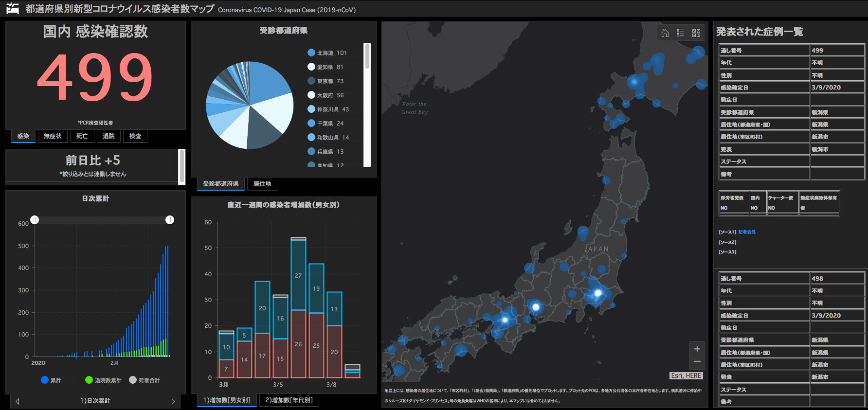Click the 通し番号 value 498 in case list
This screenshot has height=410, width=868.
(x=837, y=278)
